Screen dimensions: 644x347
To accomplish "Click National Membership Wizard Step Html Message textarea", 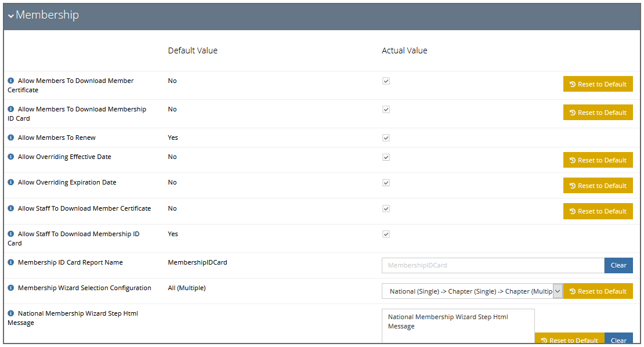I will coord(458,326).
